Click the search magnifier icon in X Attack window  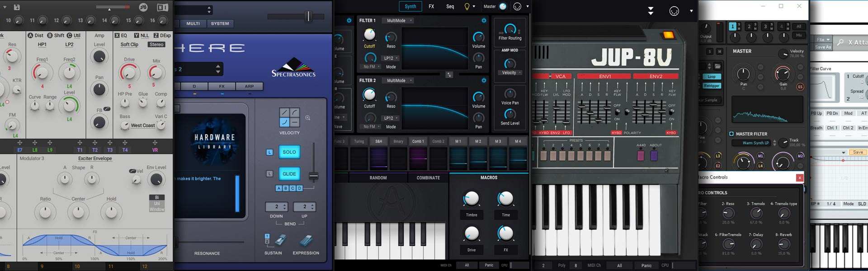click(x=840, y=42)
